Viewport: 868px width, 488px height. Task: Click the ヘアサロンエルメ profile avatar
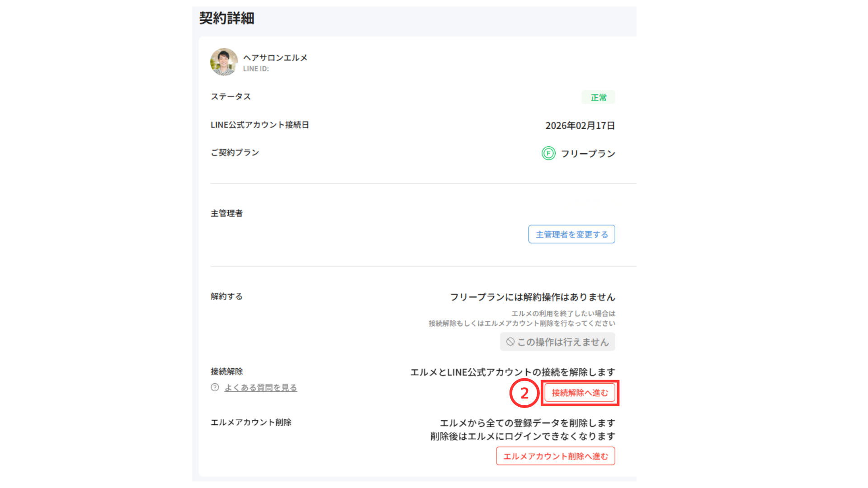[x=224, y=62]
